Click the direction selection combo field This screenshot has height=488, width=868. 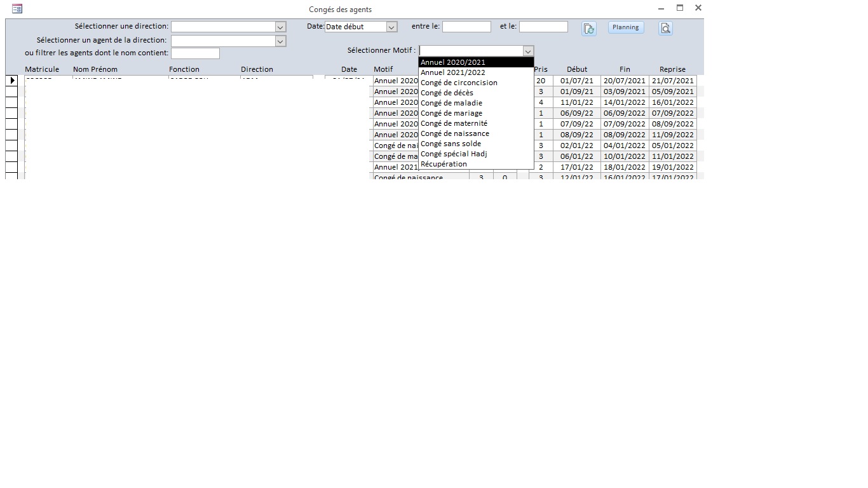click(223, 27)
